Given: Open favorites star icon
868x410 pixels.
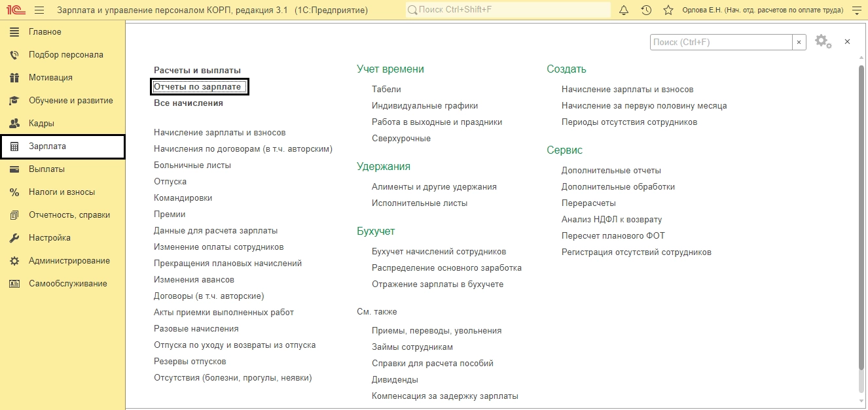Looking at the screenshot, I should pyautogui.click(x=668, y=10).
